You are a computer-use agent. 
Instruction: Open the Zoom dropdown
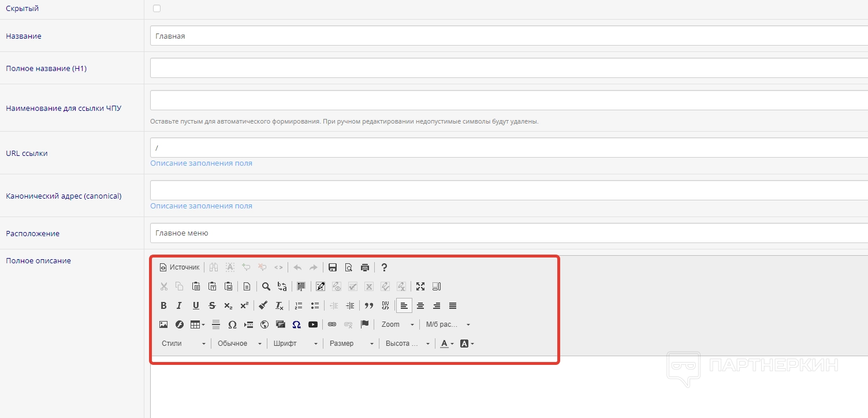tap(398, 324)
